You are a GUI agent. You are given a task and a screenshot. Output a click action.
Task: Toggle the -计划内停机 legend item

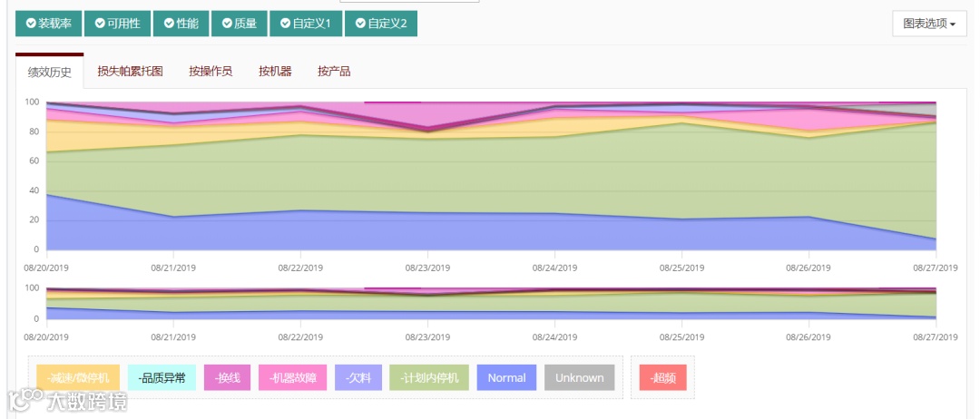tap(429, 378)
